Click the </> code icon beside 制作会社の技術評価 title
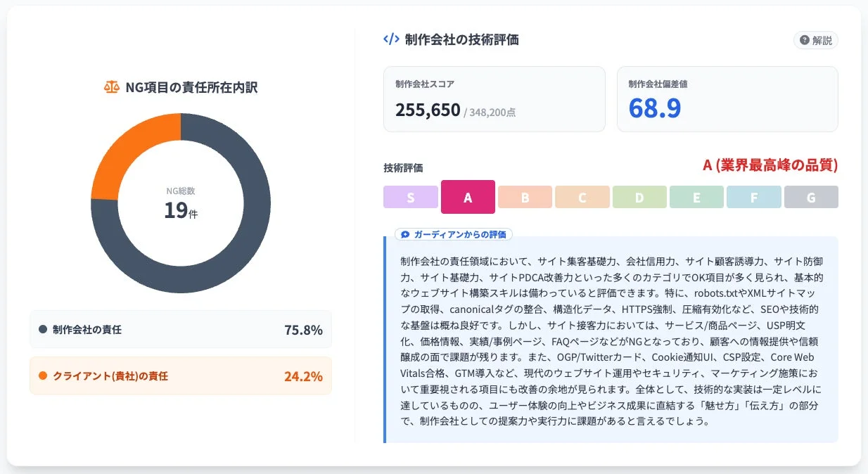The height and width of the screenshot is (474, 868). (x=392, y=40)
